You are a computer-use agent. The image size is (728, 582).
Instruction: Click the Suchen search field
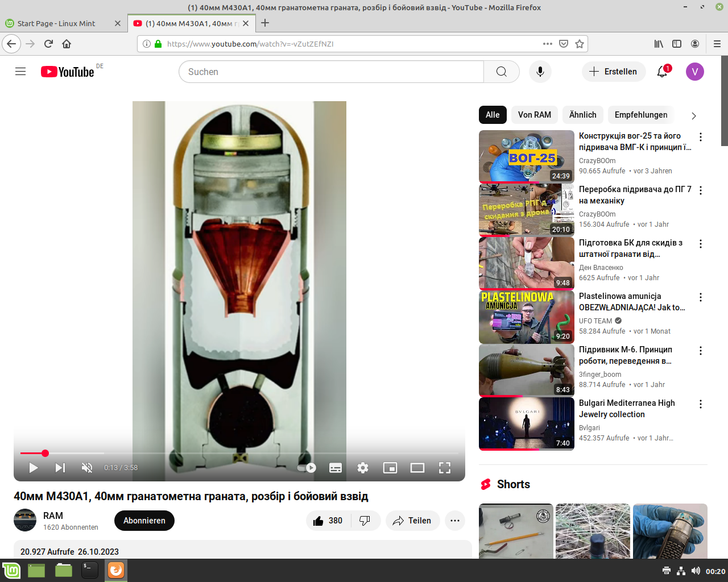coord(331,72)
